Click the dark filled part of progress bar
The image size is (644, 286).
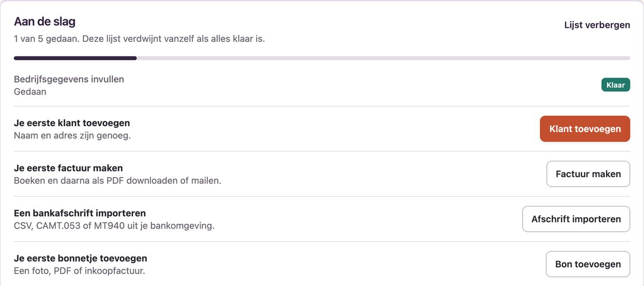click(75, 58)
